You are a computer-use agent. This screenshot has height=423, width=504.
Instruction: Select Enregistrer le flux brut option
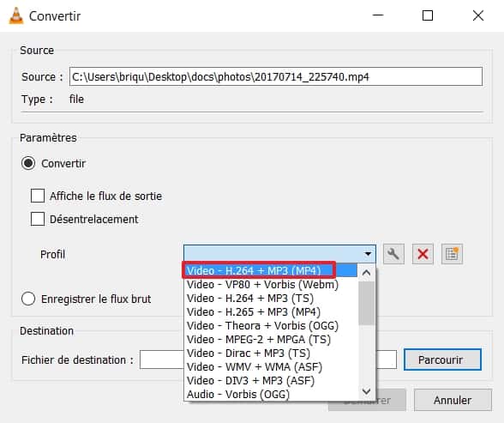[28, 299]
